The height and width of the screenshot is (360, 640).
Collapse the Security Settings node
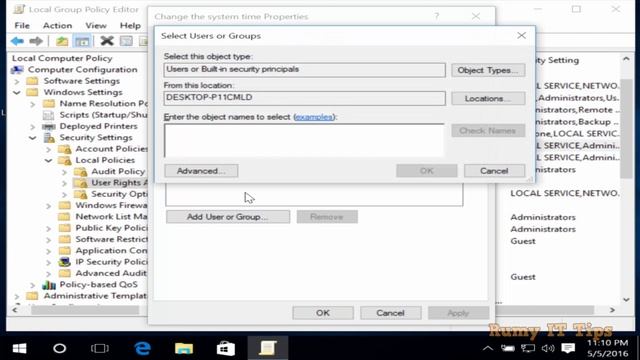tap(33, 138)
